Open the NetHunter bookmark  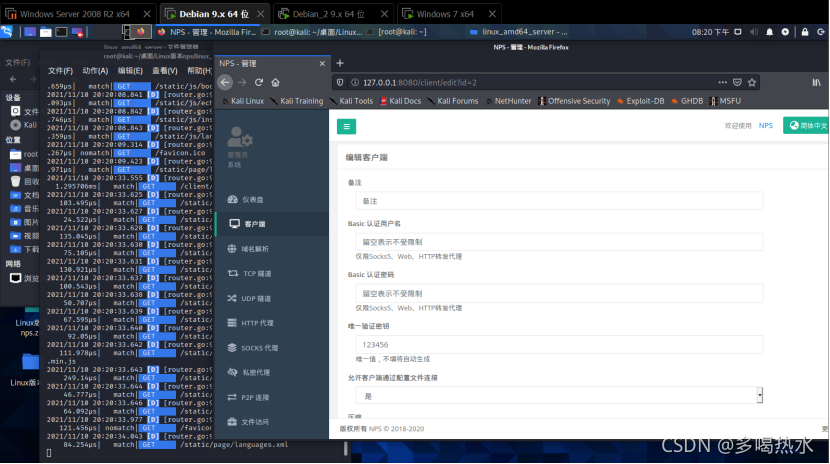508,101
